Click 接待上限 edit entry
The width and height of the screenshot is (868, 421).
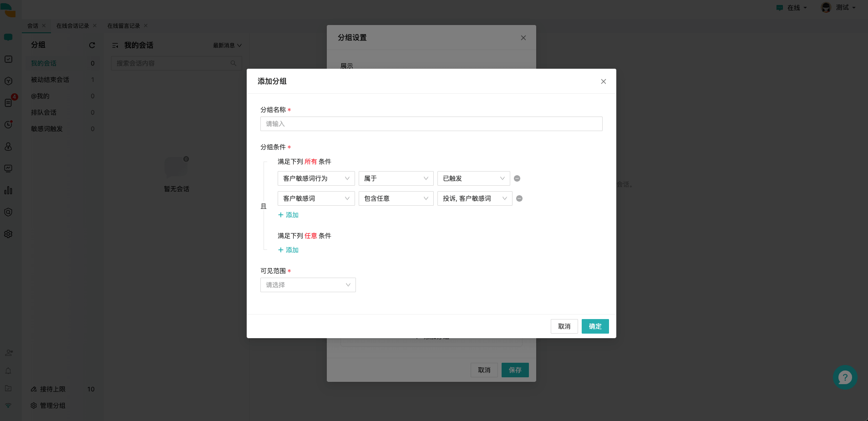pyautogui.click(x=48, y=389)
